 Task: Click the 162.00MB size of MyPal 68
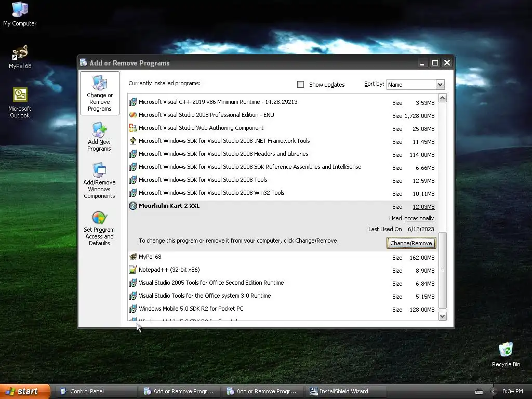422,258
